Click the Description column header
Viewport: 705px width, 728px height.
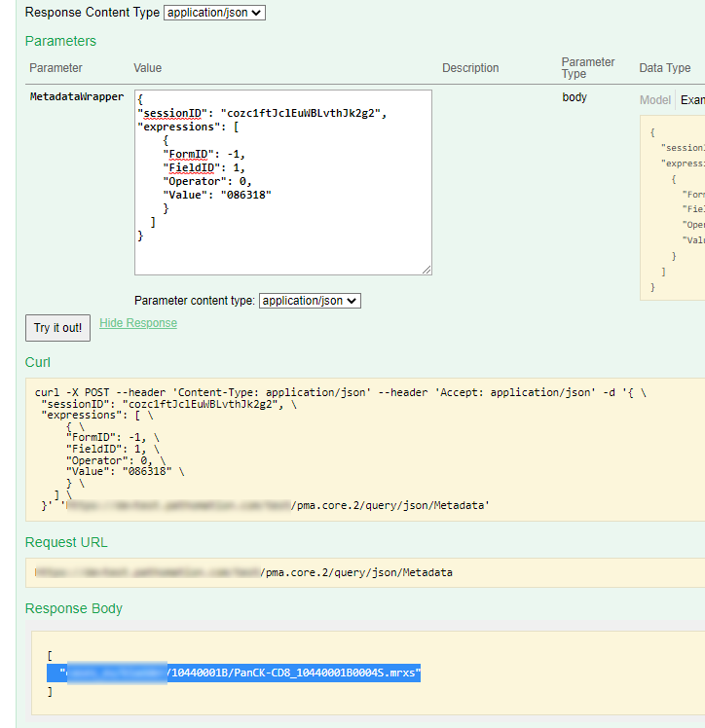coord(470,68)
